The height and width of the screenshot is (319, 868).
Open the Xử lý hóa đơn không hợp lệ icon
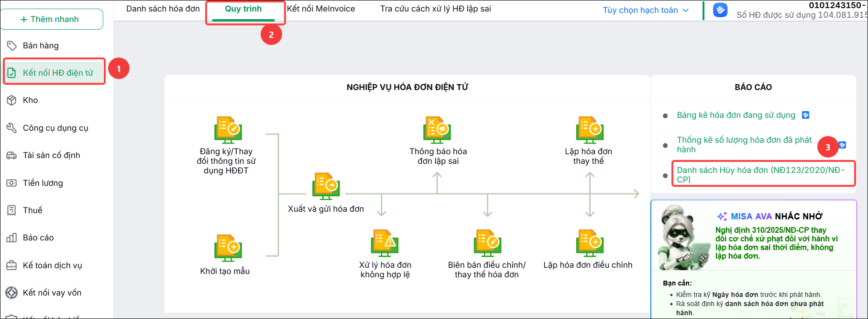pos(385,243)
